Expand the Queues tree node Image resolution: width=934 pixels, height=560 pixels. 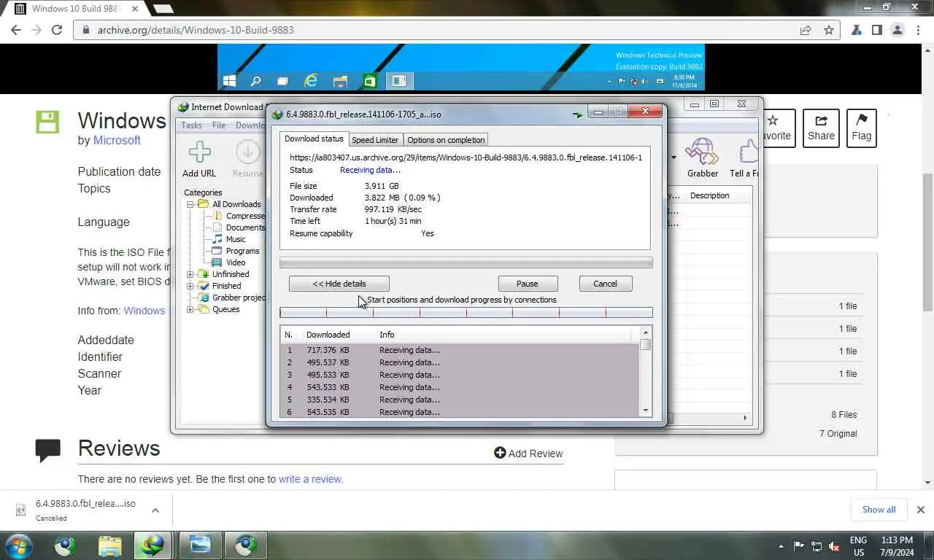[190, 309]
